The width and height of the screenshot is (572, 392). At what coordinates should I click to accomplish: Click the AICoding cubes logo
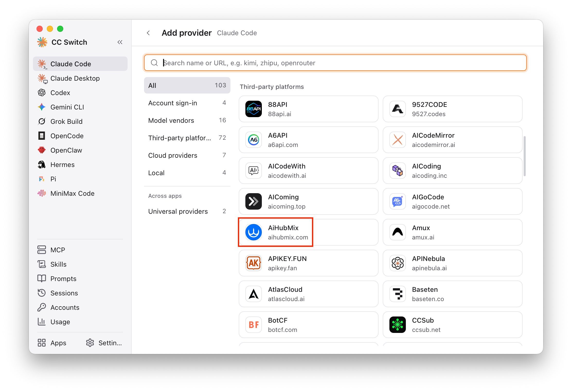click(x=398, y=171)
